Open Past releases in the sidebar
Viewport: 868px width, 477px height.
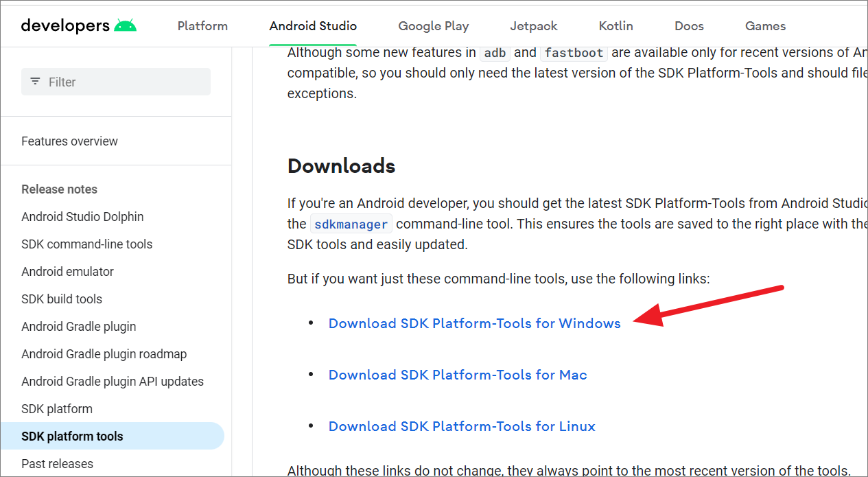click(57, 464)
